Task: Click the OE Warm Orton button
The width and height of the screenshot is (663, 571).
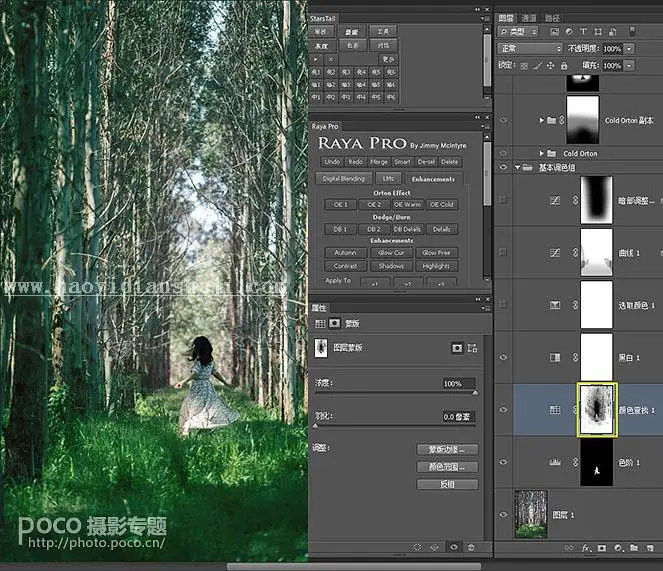Action: (408, 205)
